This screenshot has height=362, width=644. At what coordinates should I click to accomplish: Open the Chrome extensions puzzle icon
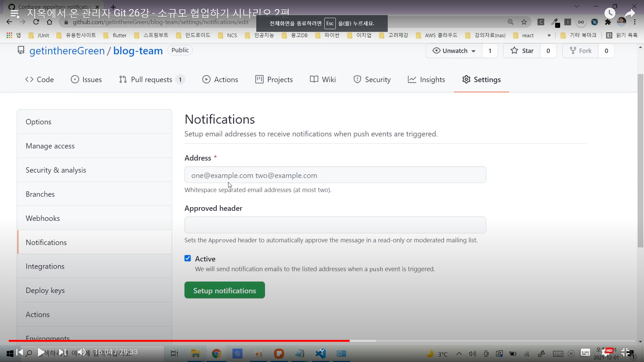point(608,22)
